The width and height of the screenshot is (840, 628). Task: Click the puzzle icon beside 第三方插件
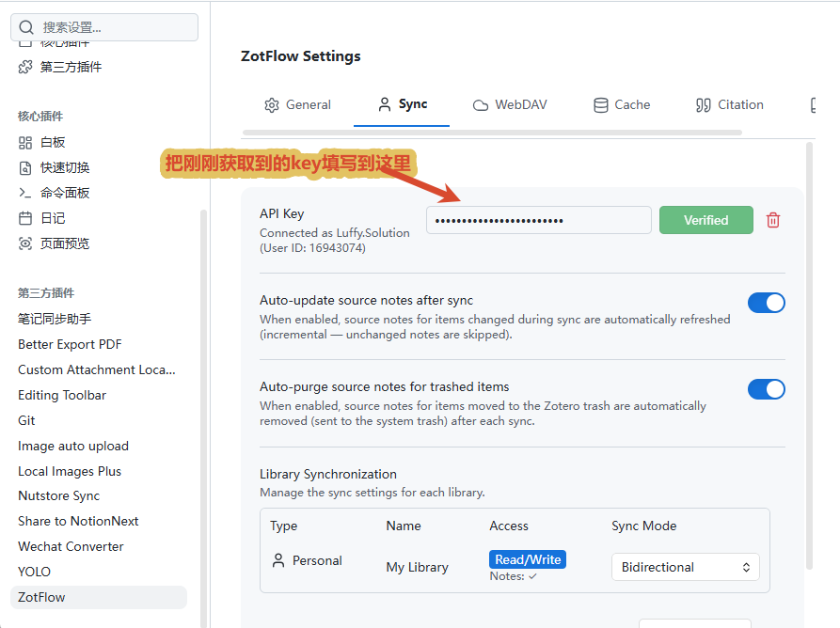click(25, 67)
